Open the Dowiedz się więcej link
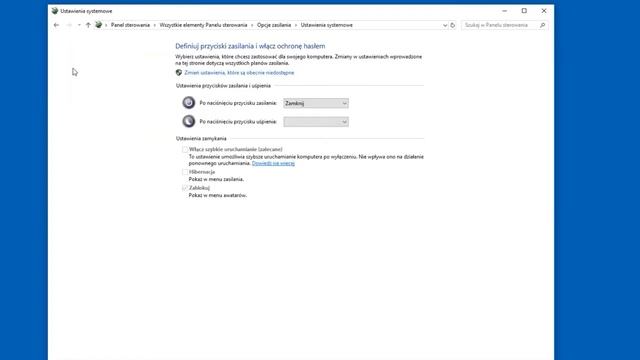Screen dimensions: 640x360 click(273, 163)
